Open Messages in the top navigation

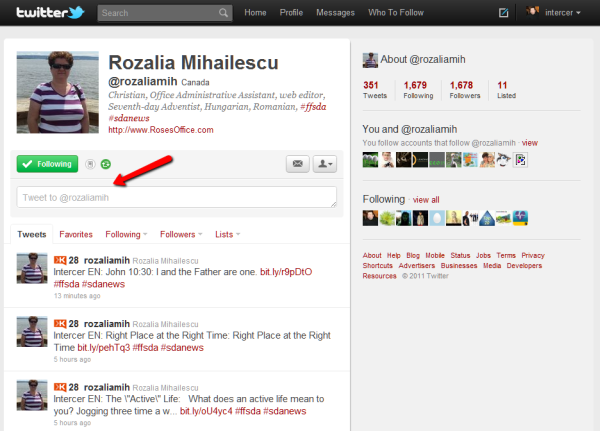[x=336, y=13]
